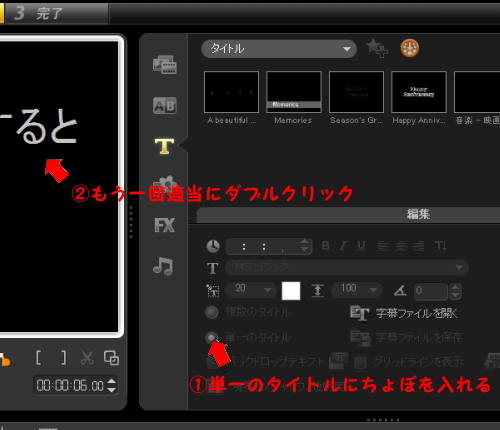500x430 pixels.
Task: Click the add to favorites star icon
Action: [376, 48]
